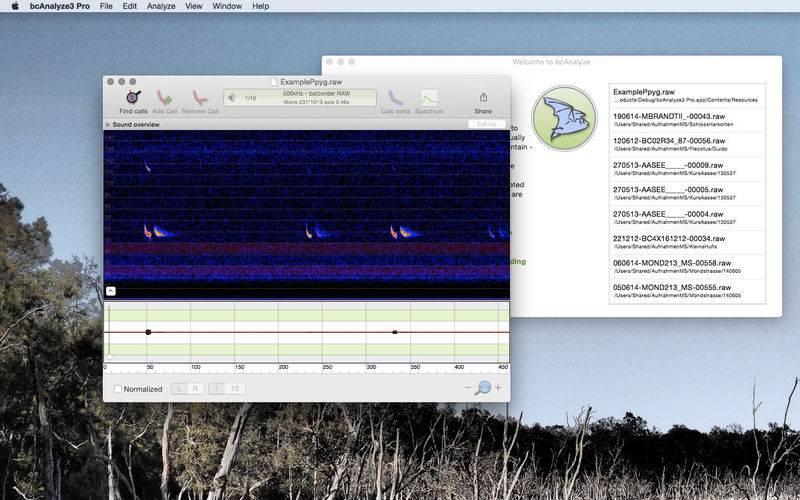Open the Spectrum view icon

pyautogui.click(x=429, y=97)
